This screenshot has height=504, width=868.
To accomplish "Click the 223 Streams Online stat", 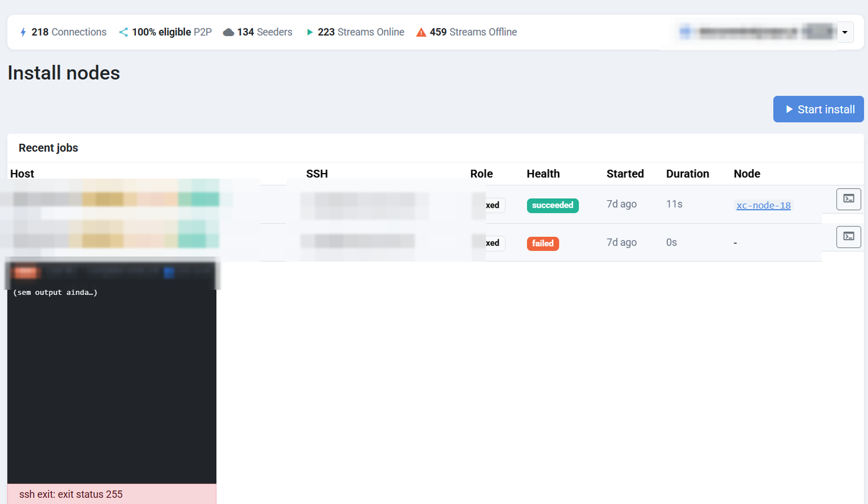I will click(x=355, y=32).
